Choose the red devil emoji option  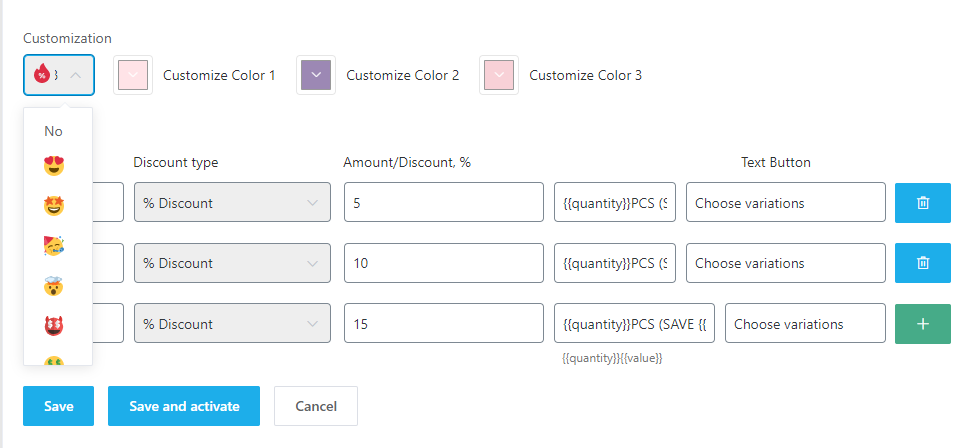(x=54, y=327)
